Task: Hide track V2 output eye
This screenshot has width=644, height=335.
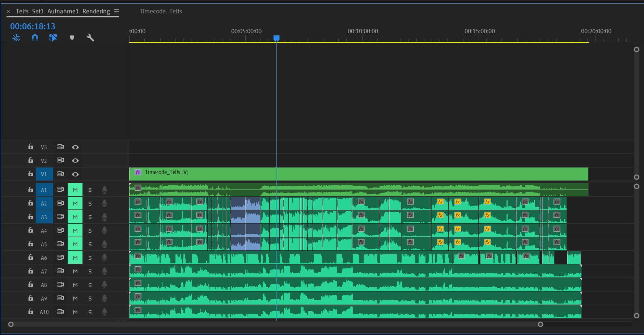Action: (x=75, y=161)
